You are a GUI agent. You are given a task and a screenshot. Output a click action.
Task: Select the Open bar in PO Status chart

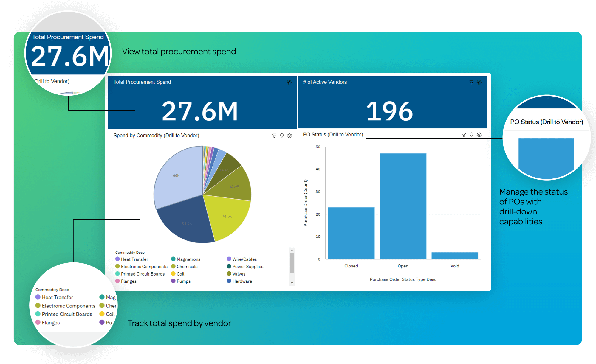(x=403, y=206)
